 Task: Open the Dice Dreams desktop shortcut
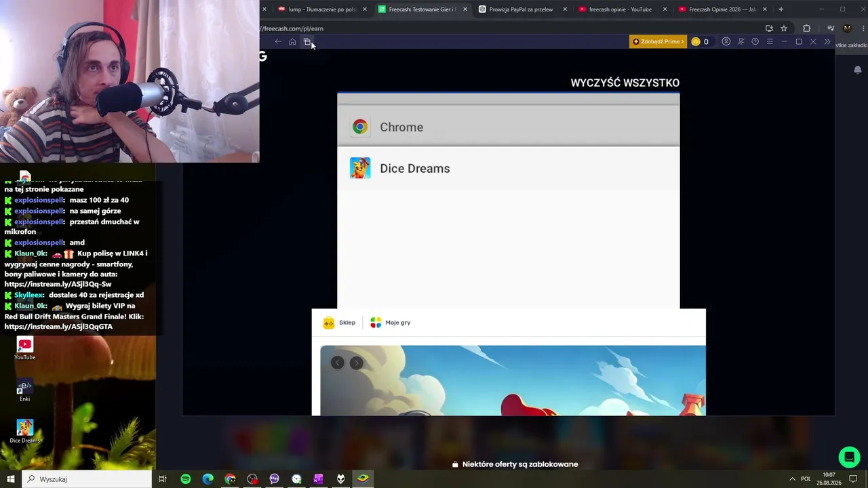(24, 431)
